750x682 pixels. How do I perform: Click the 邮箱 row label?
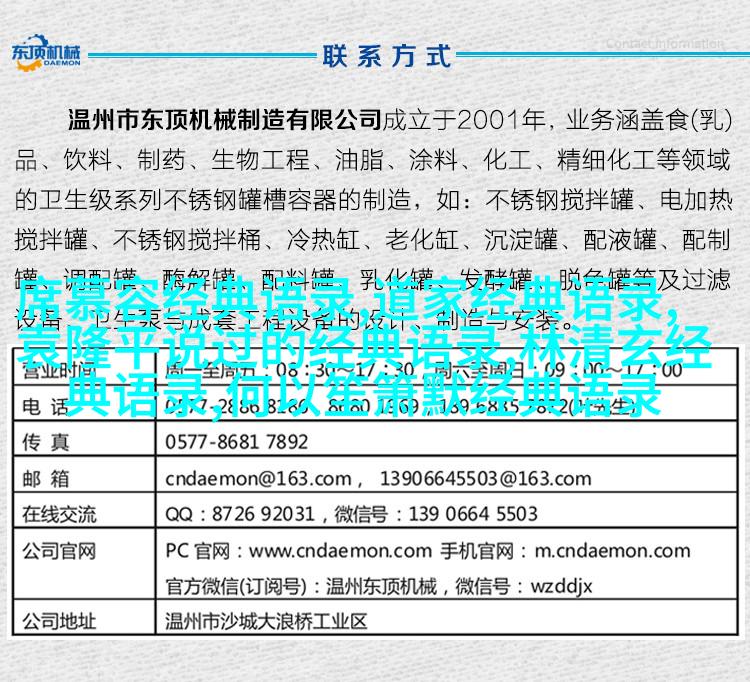pos(46,478)
